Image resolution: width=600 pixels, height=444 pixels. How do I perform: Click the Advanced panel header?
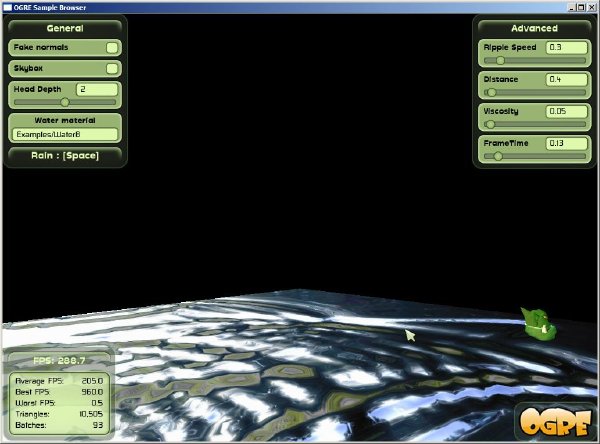tap(534, 28)
